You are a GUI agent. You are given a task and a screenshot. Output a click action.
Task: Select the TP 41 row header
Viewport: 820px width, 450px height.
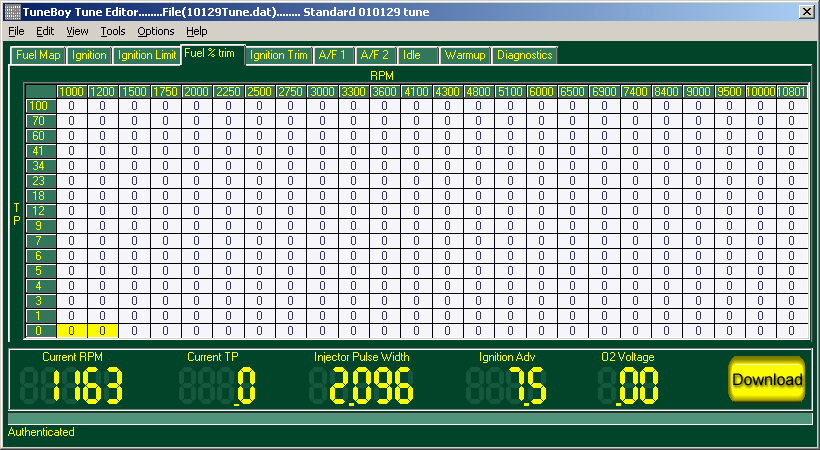click(41, 151)
